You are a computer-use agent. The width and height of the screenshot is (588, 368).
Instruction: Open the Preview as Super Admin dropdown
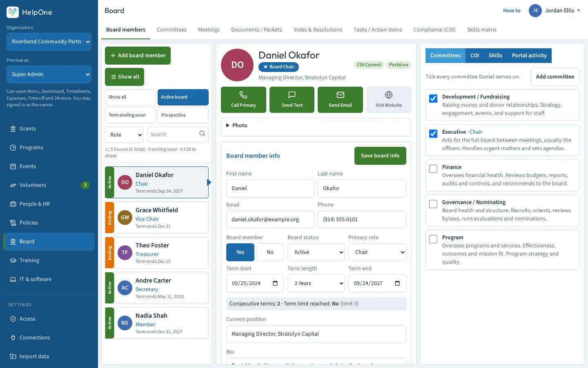(x=49, y=74)
